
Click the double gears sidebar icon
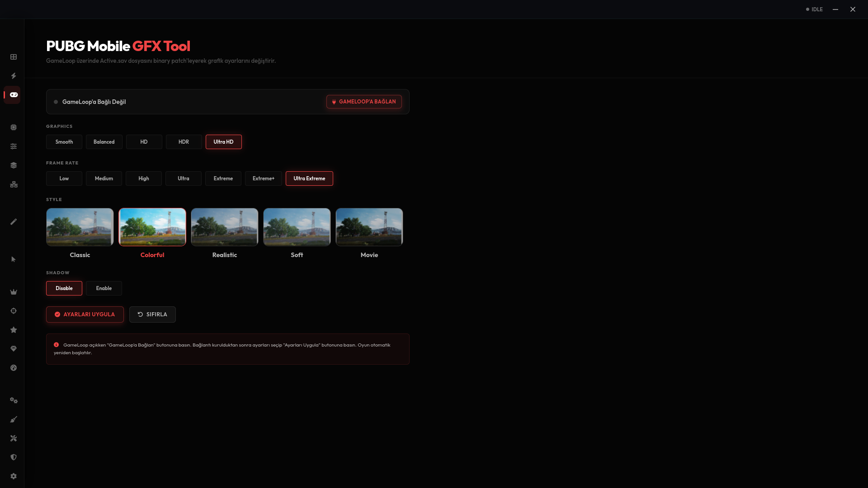tap(14, 400)
